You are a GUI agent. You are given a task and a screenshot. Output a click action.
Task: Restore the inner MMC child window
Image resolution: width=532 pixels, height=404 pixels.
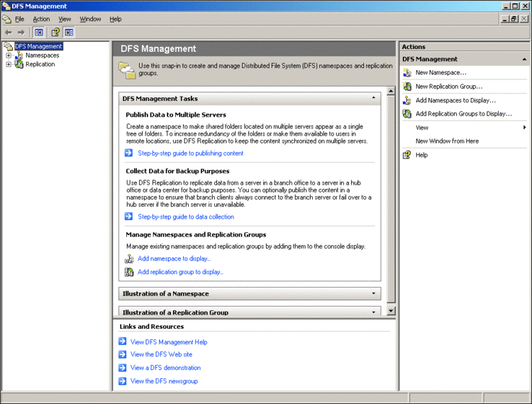[x=514, y=19]
